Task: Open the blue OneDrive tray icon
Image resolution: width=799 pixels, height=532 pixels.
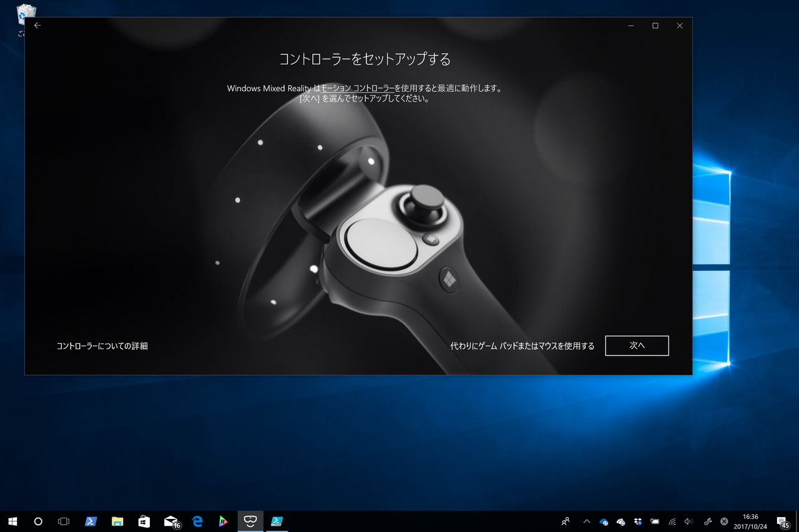Action: [604, 521]
